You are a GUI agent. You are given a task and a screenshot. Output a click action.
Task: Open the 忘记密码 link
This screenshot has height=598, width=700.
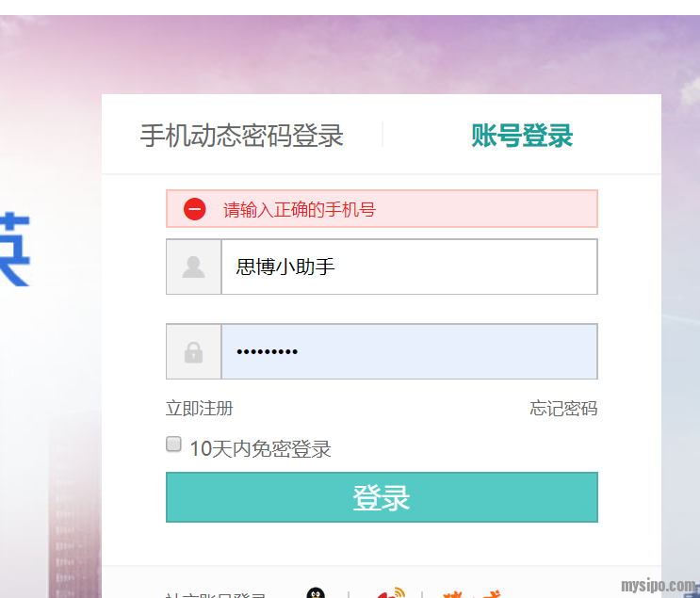pyautogui.click(x=563, y=409)
